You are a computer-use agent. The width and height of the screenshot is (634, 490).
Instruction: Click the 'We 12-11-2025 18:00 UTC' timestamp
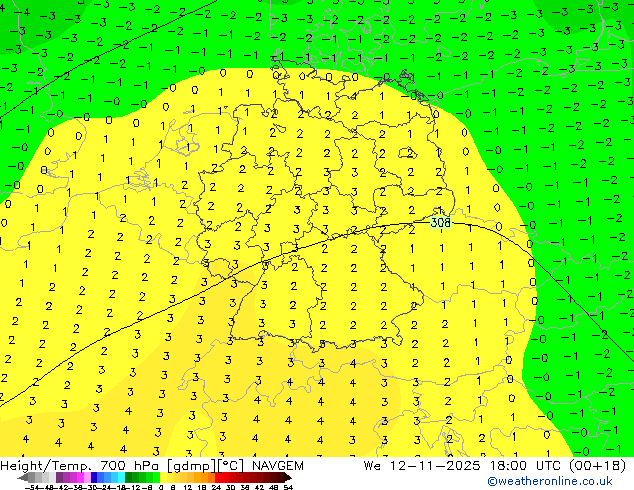[x=462, y=466]
